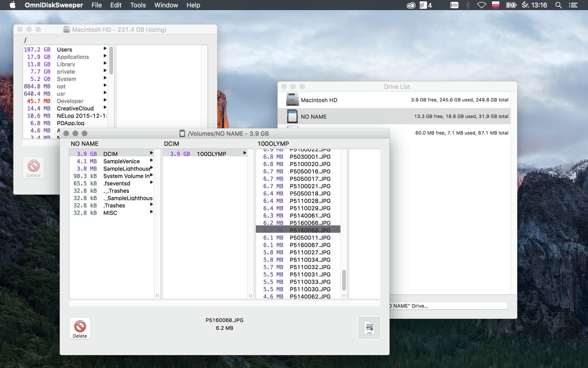Click the memory chip menu bar icon
Image resolution: width=588 pixels, height=368 pixels.
(x=454, y=5)
